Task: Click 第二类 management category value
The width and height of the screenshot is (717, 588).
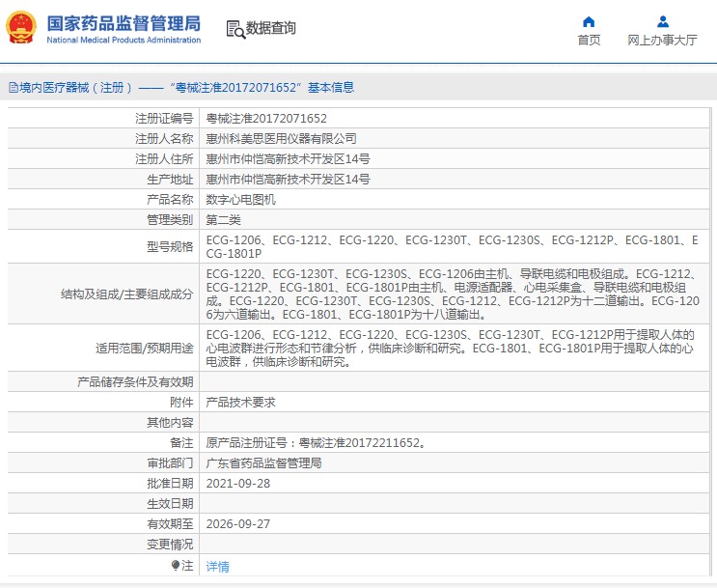Action: [x=224, y=219]
